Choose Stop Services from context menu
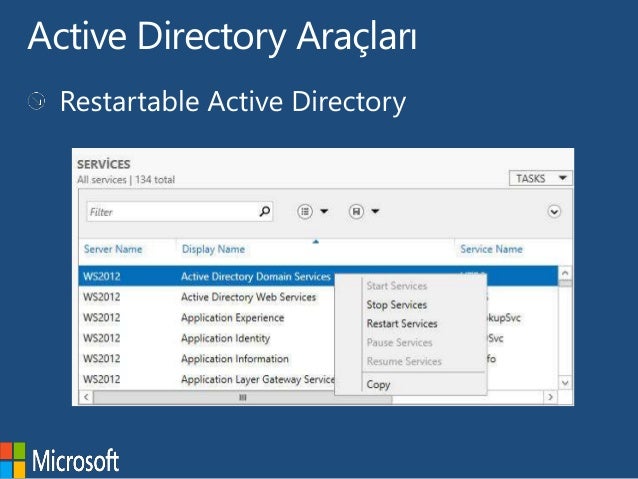638x479 pixels. [x=397, y=305]
